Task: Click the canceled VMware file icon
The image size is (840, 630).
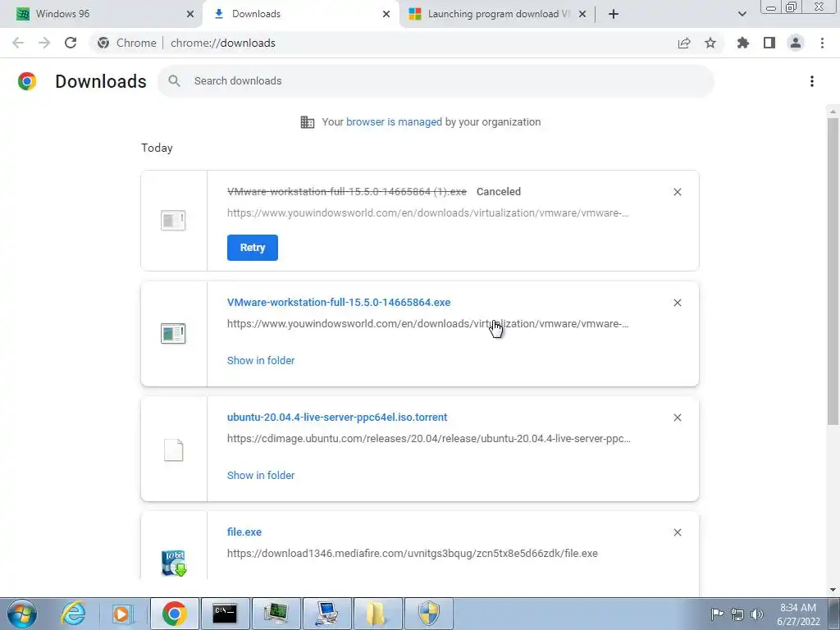Action: [x=173, y=220]
